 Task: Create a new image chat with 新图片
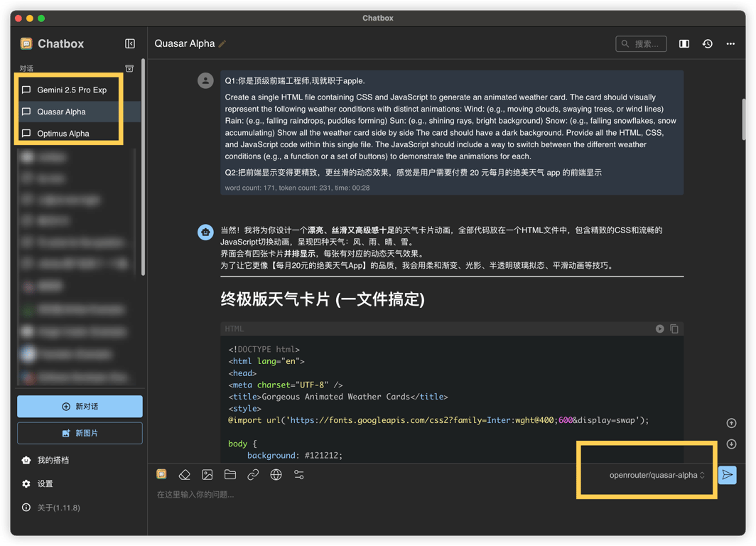point(80,433)
